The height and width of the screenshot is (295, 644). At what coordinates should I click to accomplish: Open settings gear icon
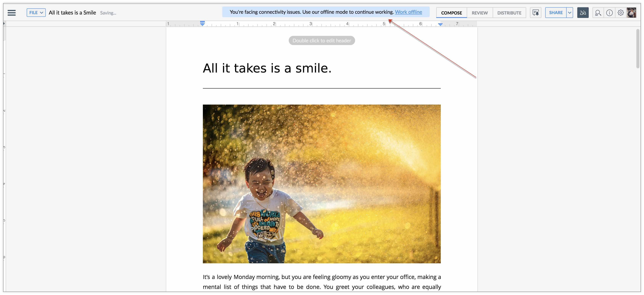click(x=621, y=13)
